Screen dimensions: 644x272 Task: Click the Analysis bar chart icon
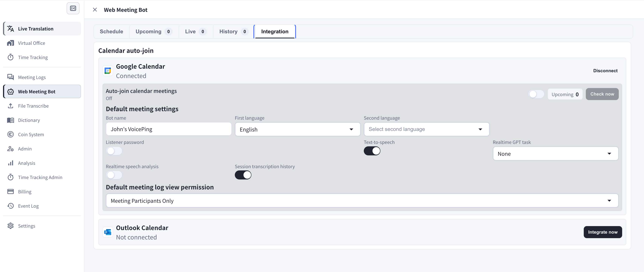(11, 163)
